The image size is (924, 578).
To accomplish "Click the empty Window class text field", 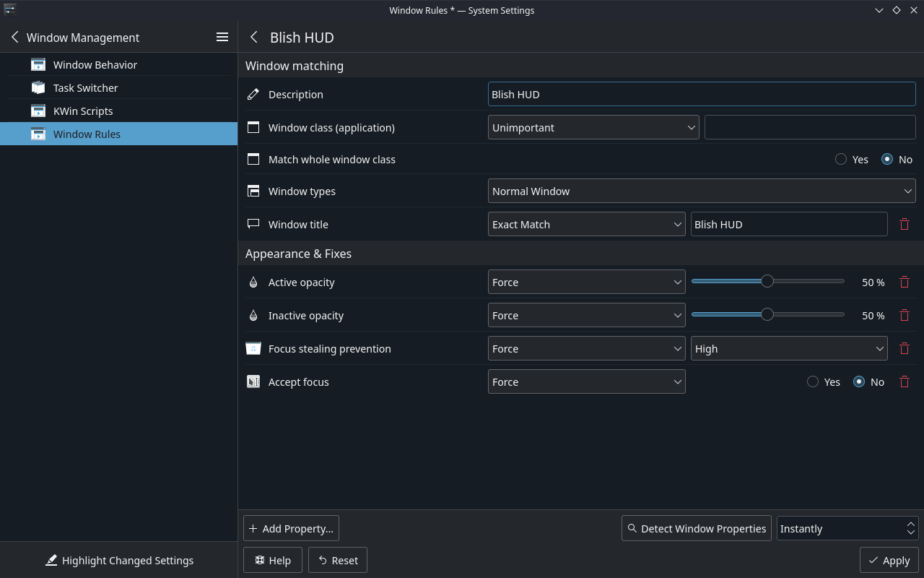I will pos(810,127).
